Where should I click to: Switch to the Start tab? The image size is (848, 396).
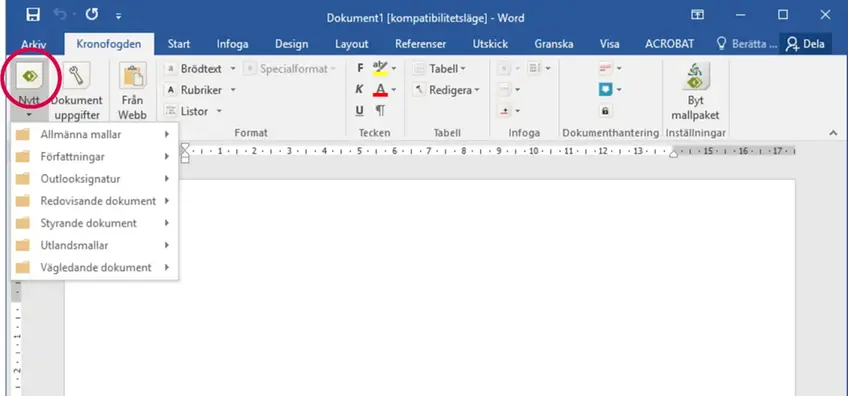(x=178, y=44)
